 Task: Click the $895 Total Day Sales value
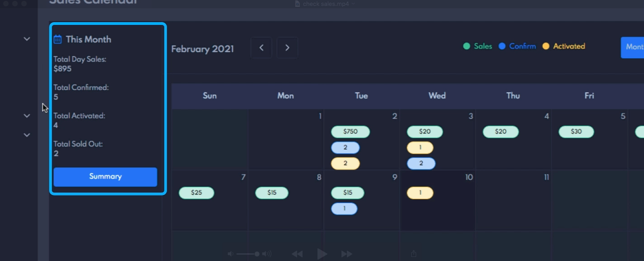click(x=62, y=69)
